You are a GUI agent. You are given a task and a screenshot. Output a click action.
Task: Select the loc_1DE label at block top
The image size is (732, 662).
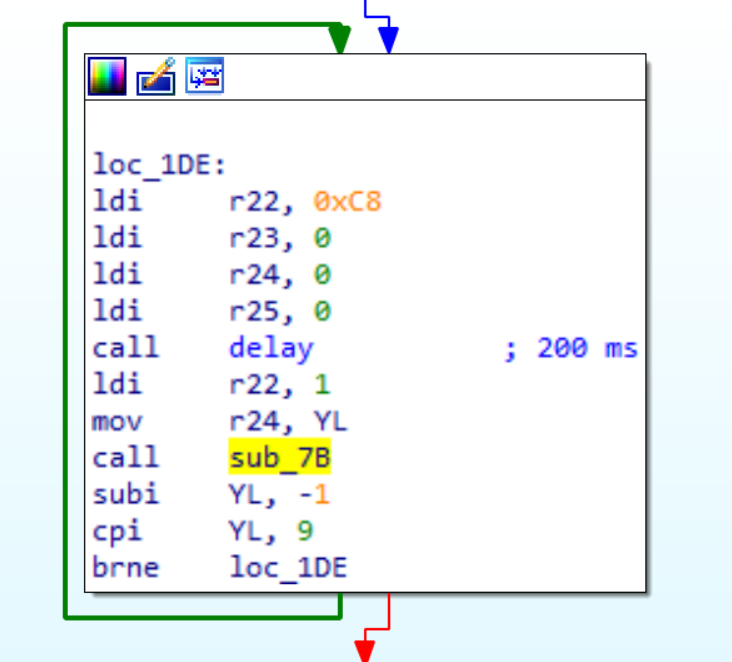tap(159, 165)
